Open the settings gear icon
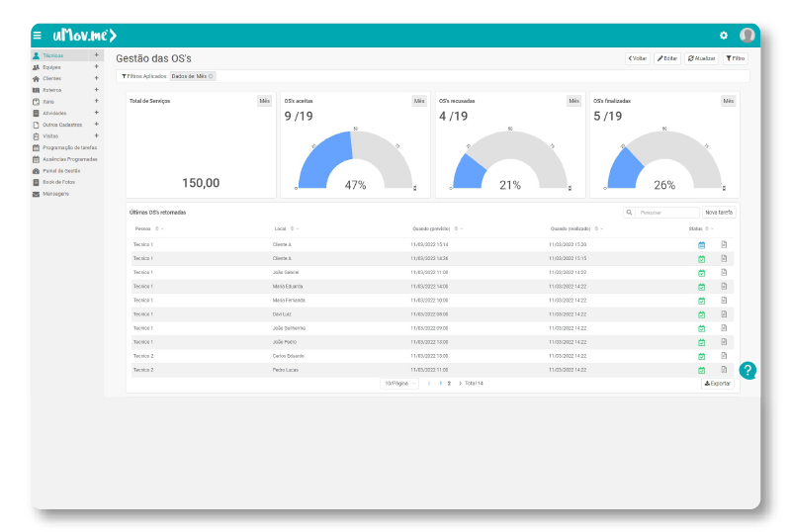The height and width of the screenshot is (532, 791). tap(723, 36)
